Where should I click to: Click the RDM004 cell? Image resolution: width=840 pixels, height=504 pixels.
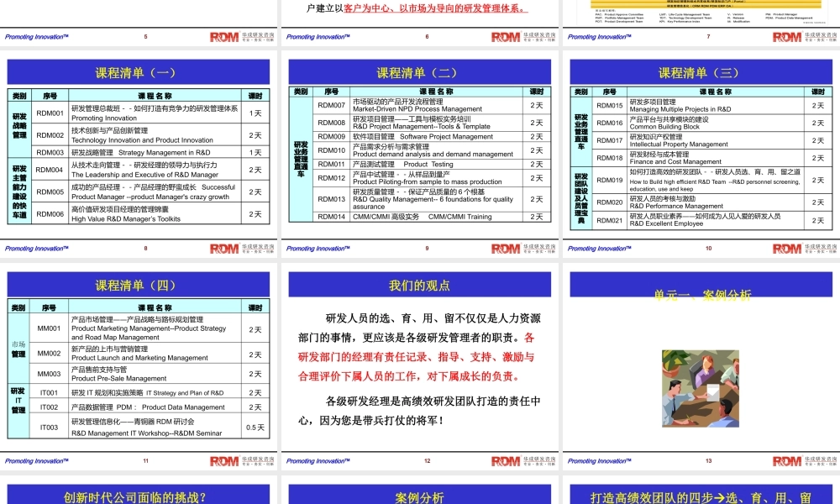(x=50, y=170)
